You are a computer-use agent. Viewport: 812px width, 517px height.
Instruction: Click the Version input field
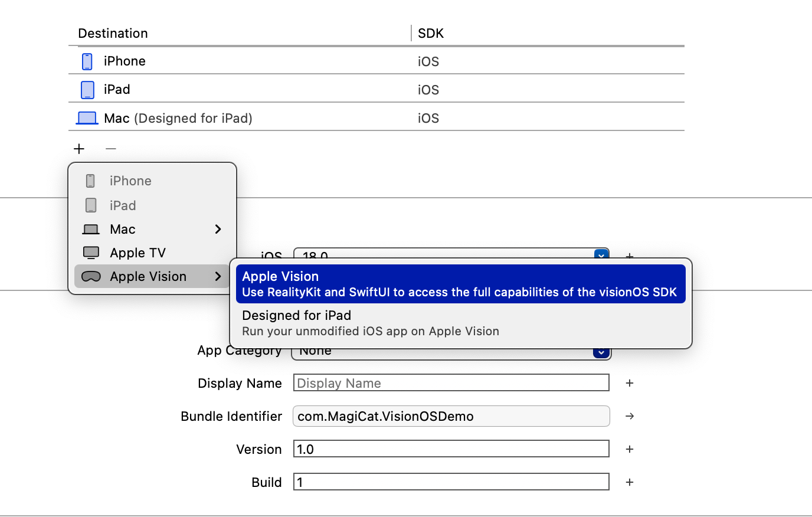(x=451, y=449)
